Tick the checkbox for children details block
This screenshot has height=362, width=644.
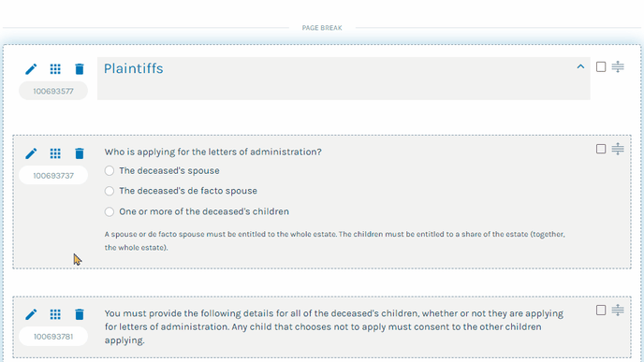coord(601,311)
